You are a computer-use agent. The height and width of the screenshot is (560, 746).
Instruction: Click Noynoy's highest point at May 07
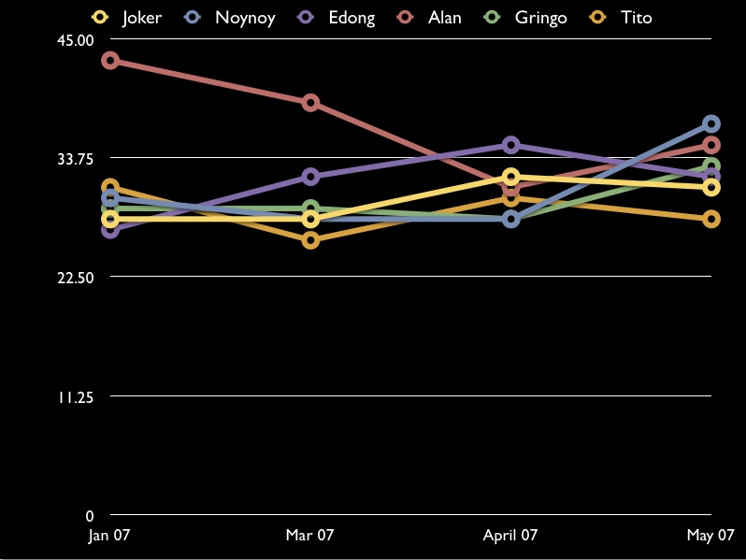[x=710, y=123]
